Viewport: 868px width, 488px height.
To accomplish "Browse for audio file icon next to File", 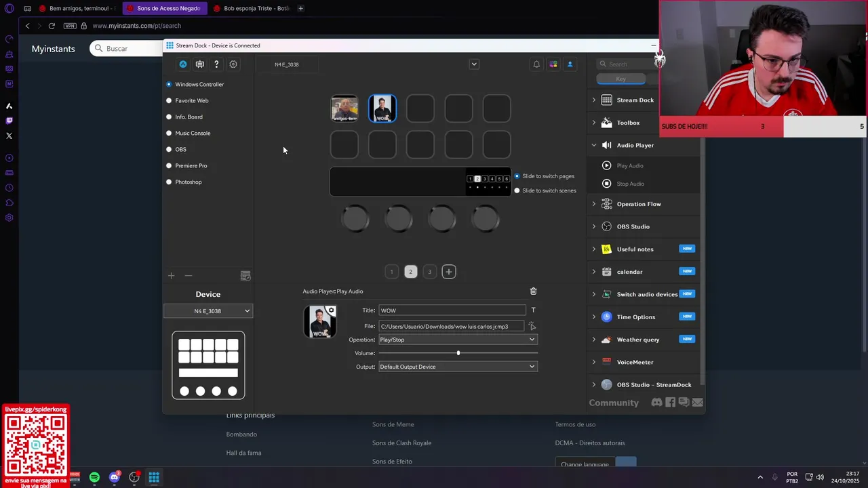I will [532, 326].
